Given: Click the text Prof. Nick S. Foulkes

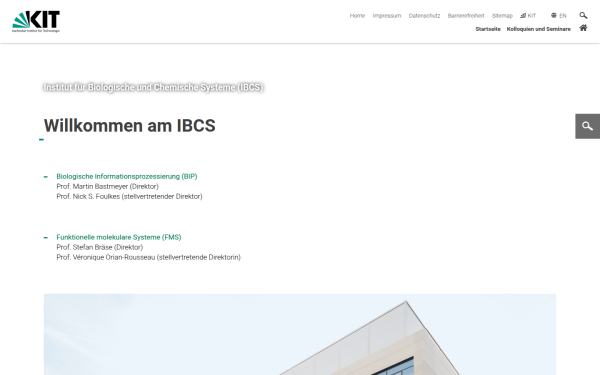Looking at the screenshot, I should coord(88,196).
